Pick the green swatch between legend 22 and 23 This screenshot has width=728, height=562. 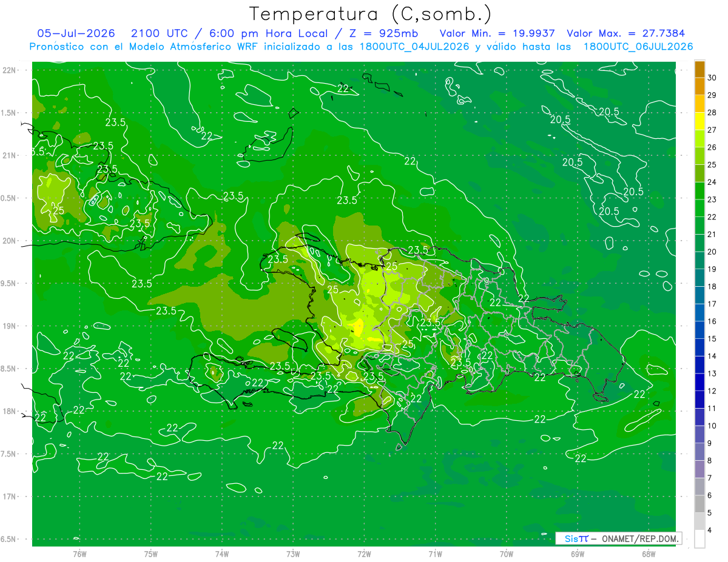[x=699, y=208]
